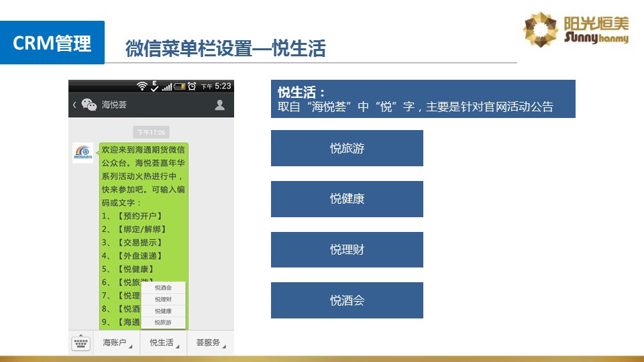Tap the 【绑定/解绑】 line in message
This screenshot has height=362, width=644.
(x=134, y=229)
